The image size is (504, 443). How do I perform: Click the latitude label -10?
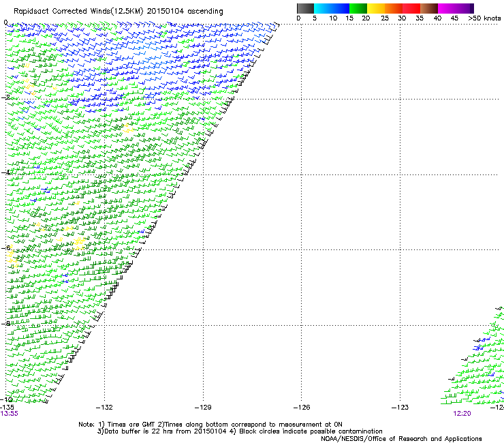tap(6, 399)
